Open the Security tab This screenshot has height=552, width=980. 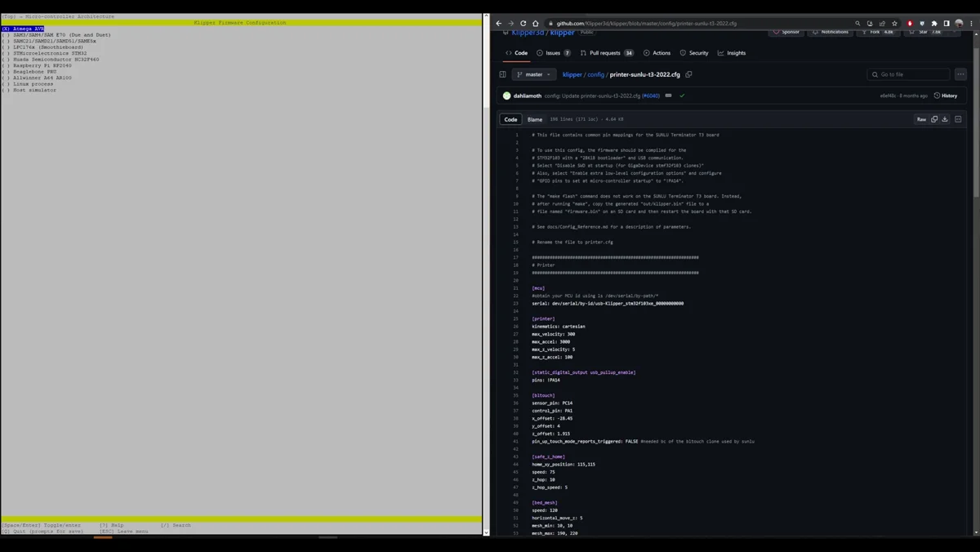tap(694, 53)
